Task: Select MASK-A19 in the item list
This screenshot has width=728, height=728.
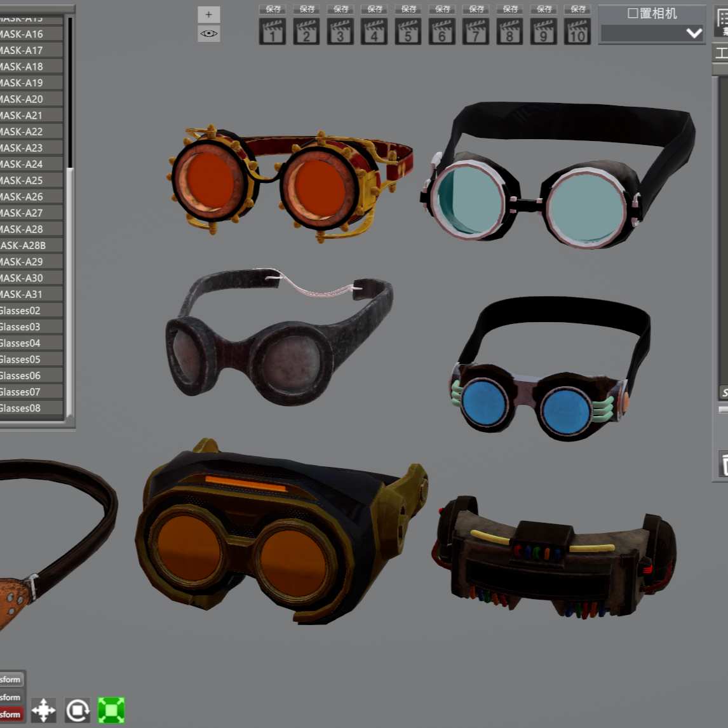Action: tap(31, 83)
